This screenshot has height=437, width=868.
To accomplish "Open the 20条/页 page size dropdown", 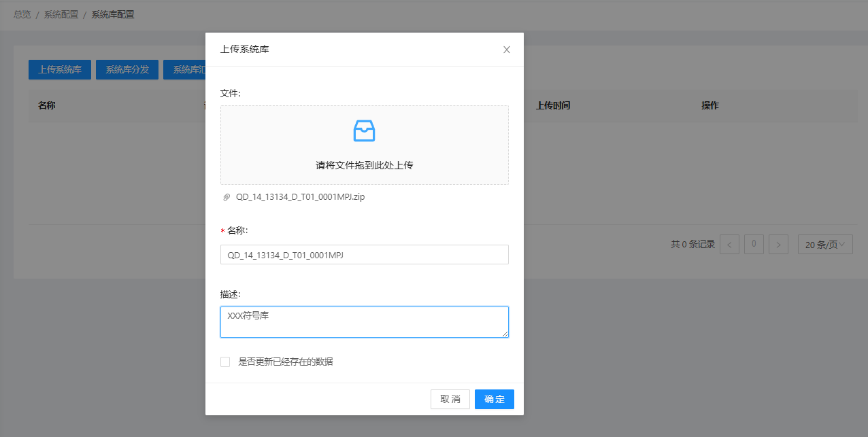I will pos(824,245).
